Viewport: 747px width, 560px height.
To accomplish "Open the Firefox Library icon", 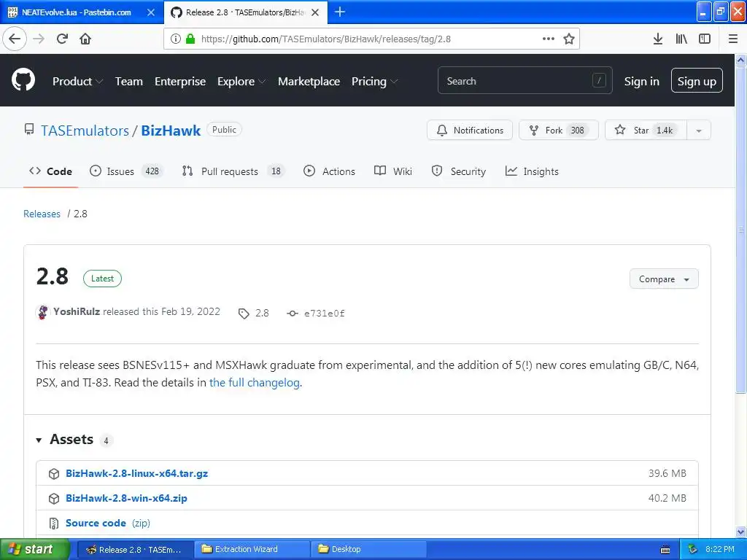I will coord(681,39).
